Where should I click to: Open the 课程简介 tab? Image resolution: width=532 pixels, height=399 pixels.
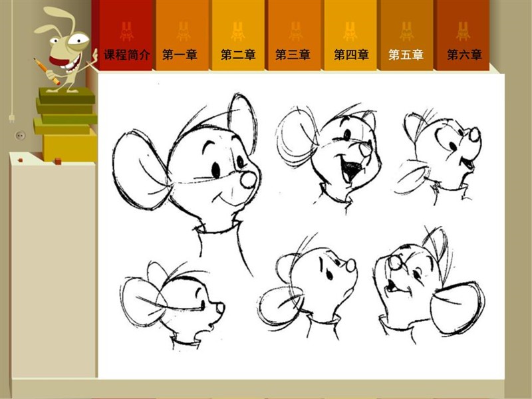tap(126, 35)
